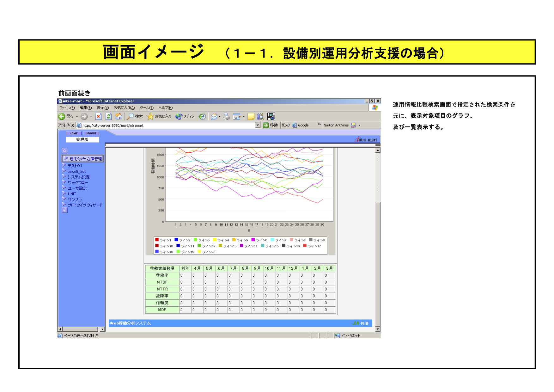Screen dimensions: 554x392
Task: Expand the sidebar menu with double-chevron down
Action: pyautogui.click(x=65, y=210)
